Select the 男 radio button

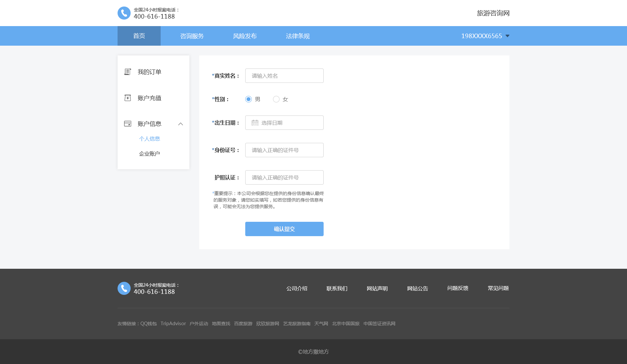[249, 99]
